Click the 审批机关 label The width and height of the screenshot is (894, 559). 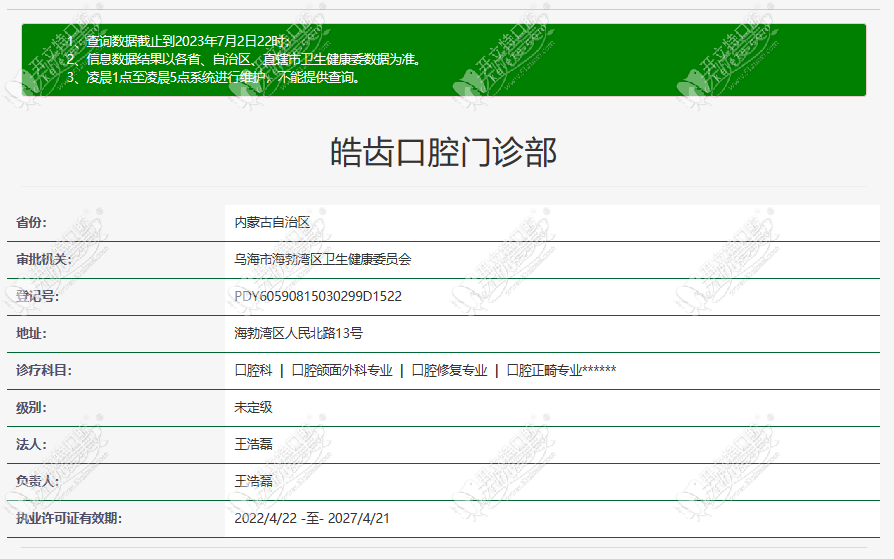(44, 260)
